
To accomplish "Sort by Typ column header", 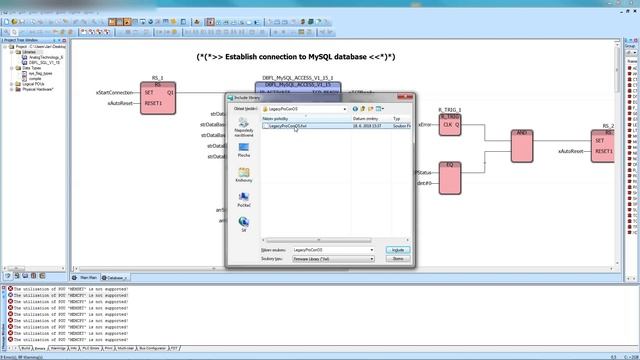I will coord(401,119).
